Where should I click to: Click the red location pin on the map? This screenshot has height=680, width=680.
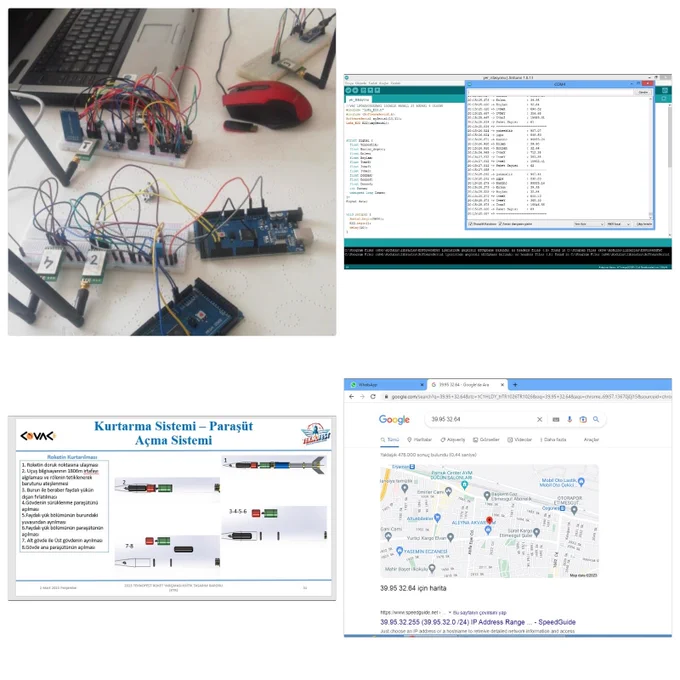pyautogui.click(x=490, y=520)
